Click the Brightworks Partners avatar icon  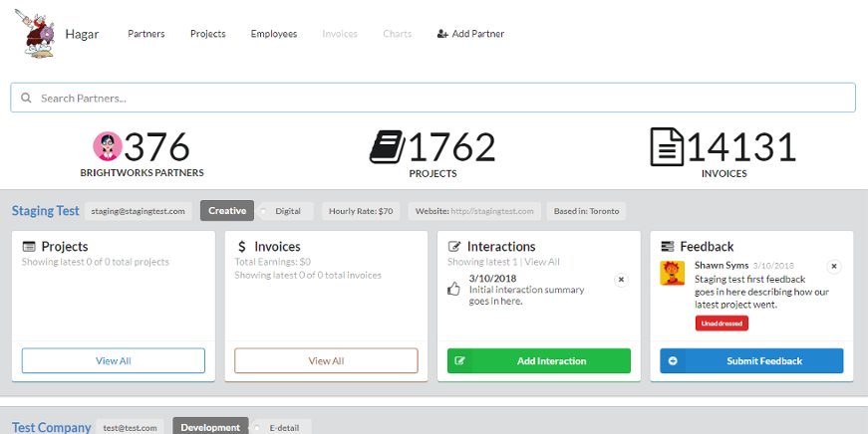pos(107,146)
